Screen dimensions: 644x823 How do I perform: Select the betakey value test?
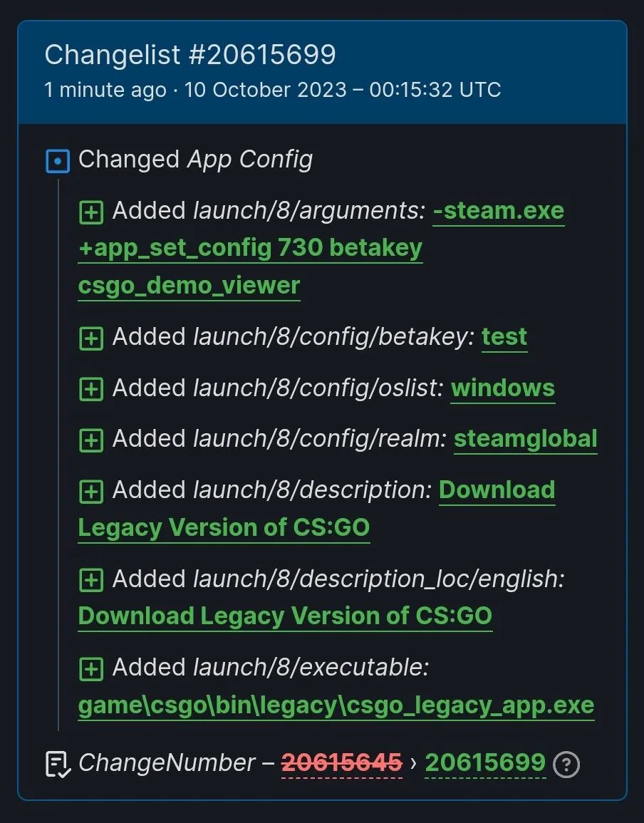(x=504, y=337)
